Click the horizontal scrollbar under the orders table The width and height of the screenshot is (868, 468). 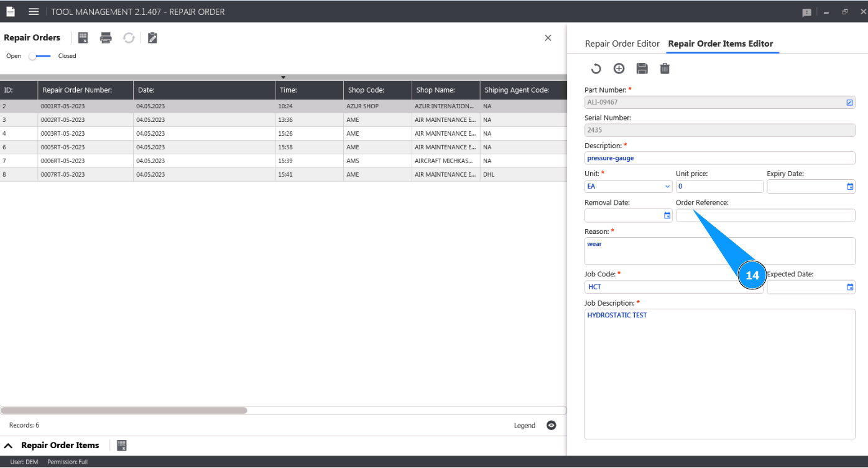click(124, 411)
